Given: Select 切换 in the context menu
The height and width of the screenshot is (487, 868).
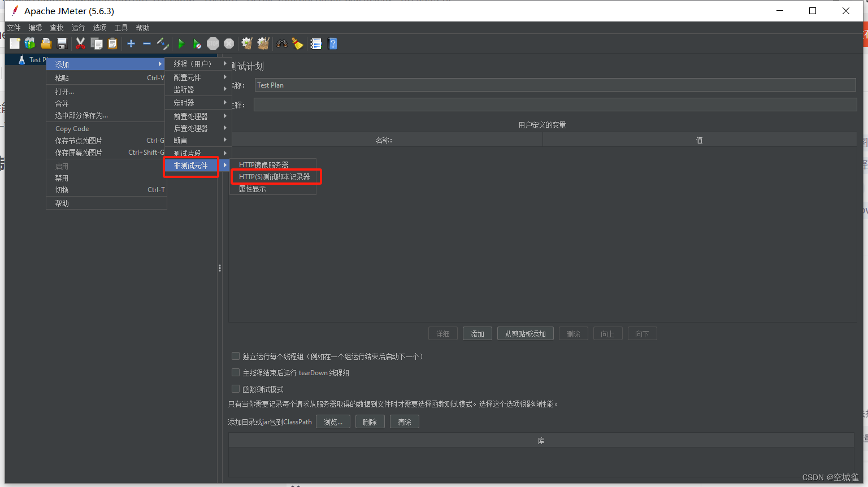Looking at the screenshot, I should tap(106, 190).
